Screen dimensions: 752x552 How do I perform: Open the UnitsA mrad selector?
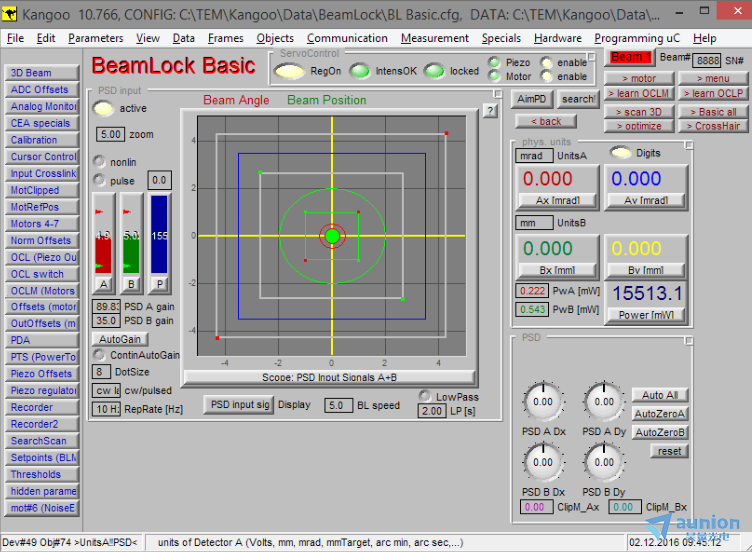point(534,156)
